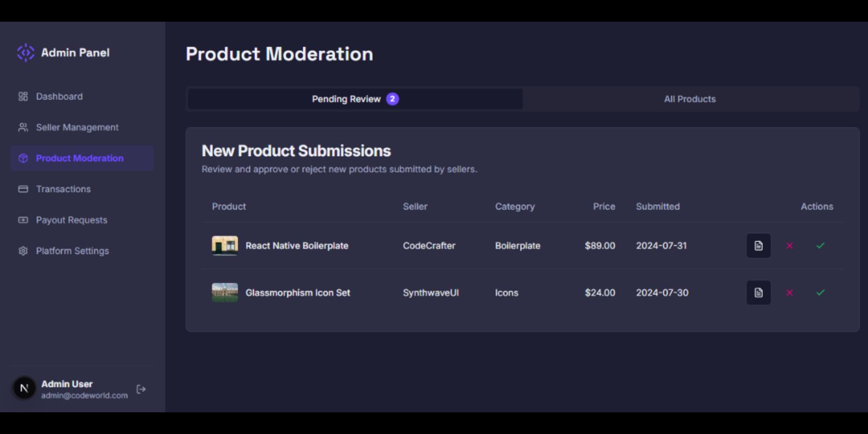Click the CodeCrafter seller name
Screen dimensions: 868x434
click(429, 246)
